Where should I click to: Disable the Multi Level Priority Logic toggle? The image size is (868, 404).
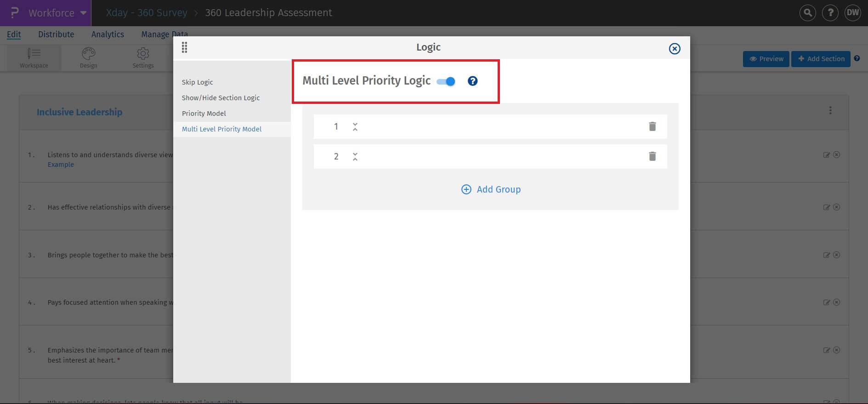[446, 81]
